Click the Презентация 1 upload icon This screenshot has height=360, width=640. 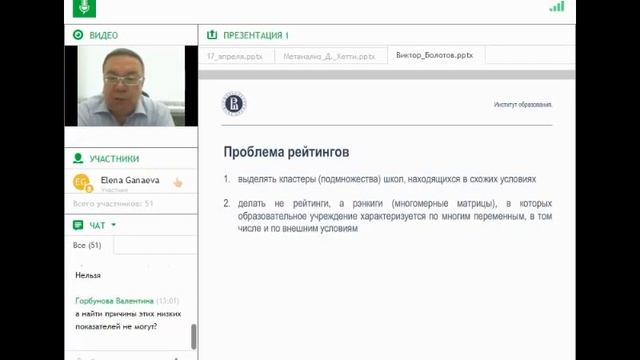212,35
